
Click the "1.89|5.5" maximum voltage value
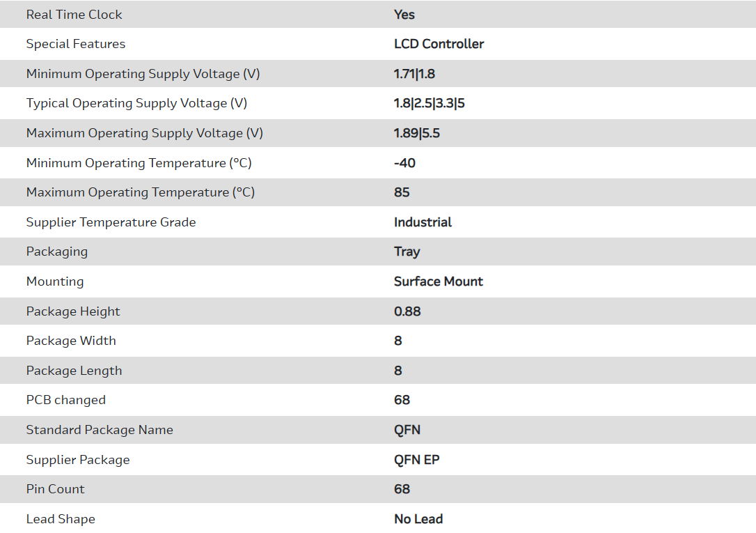pos(416,133)
